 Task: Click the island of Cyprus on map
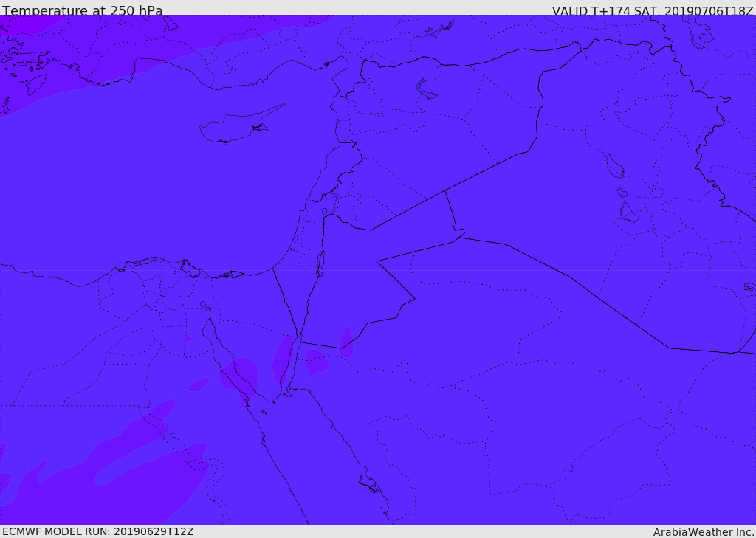tap(241, 125)
